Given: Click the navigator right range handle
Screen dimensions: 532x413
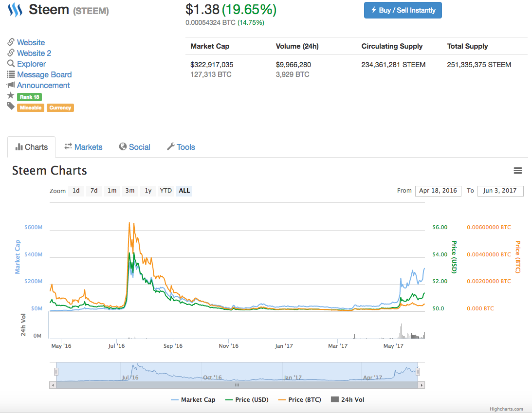Looking at the screenshot, I should [418, 372].
